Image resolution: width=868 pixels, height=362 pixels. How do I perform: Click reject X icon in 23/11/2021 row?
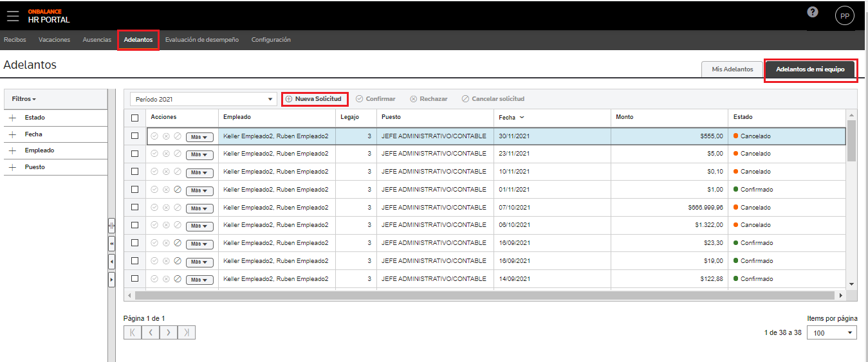[166, 154]
